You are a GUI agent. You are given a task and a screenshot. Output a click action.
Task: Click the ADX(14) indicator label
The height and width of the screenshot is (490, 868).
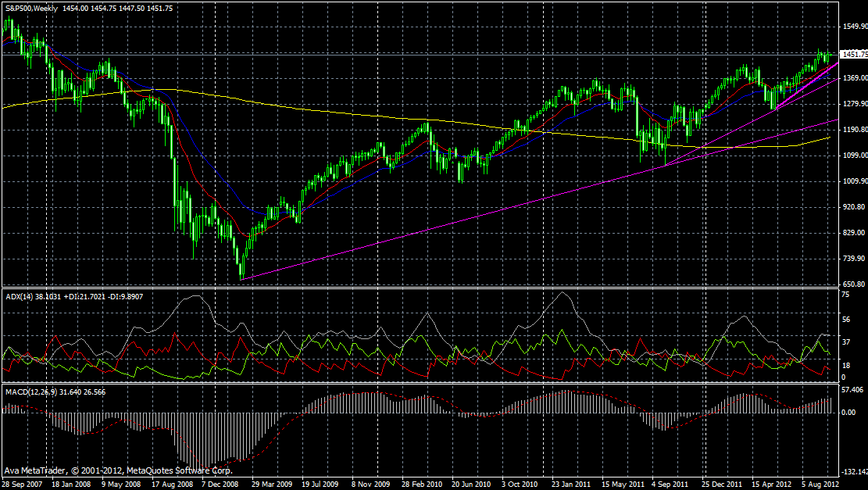(x=16, y=296)
